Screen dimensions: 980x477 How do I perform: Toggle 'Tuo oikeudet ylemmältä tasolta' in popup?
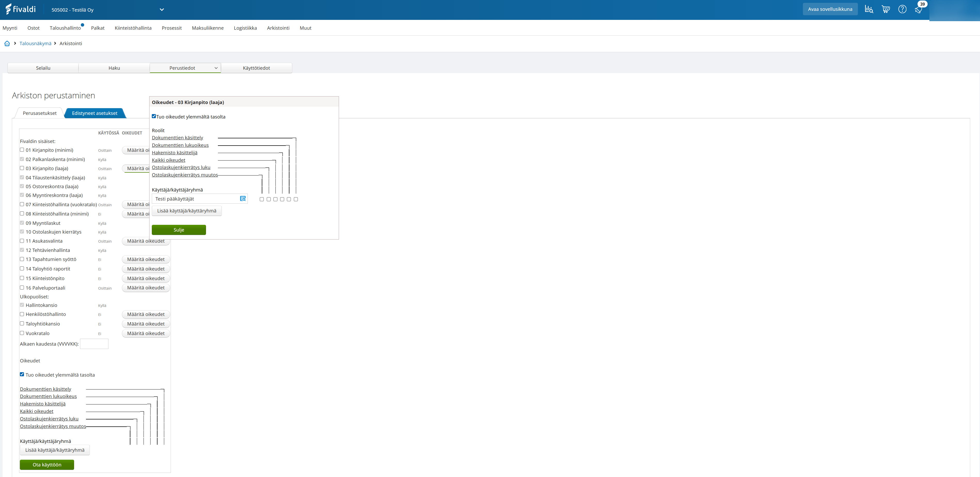click(154, 116)
